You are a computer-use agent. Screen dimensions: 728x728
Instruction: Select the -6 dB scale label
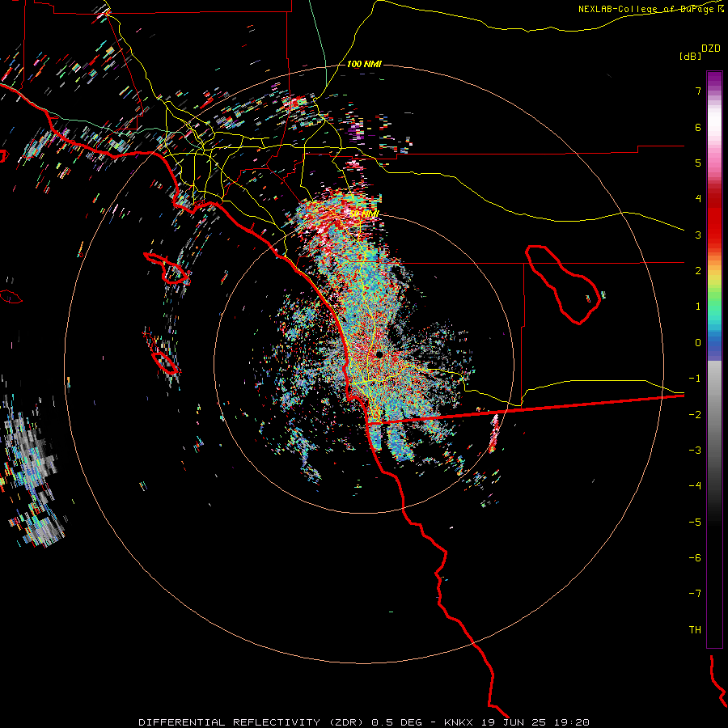[695, 558]
